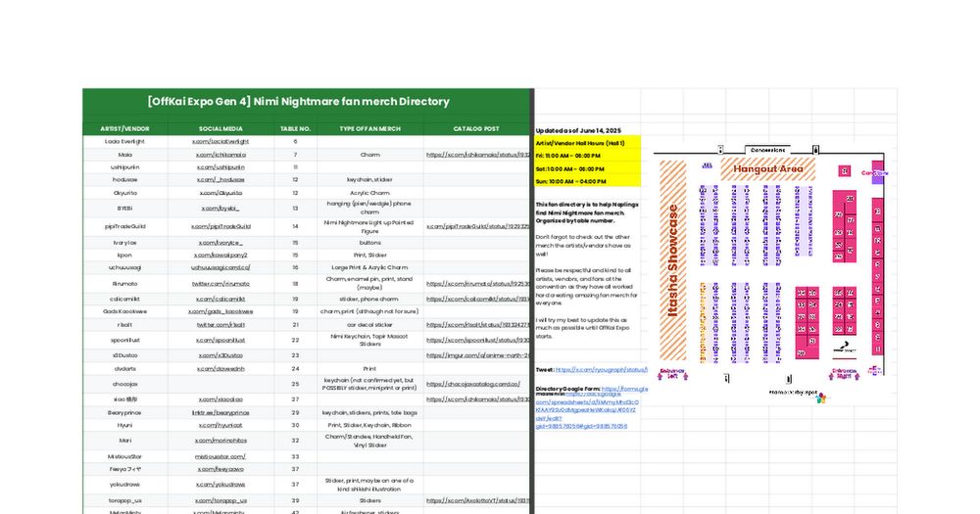Open the twitter.com/rirumoto social link
980x514 pixels.
pyautogui.click(x=220, y=284)
